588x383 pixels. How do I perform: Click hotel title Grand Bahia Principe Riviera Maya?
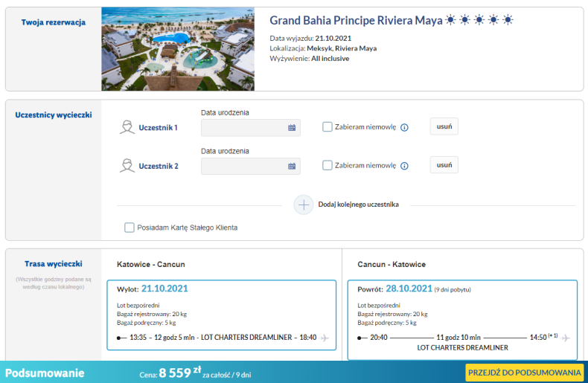[x=356, y=20]
